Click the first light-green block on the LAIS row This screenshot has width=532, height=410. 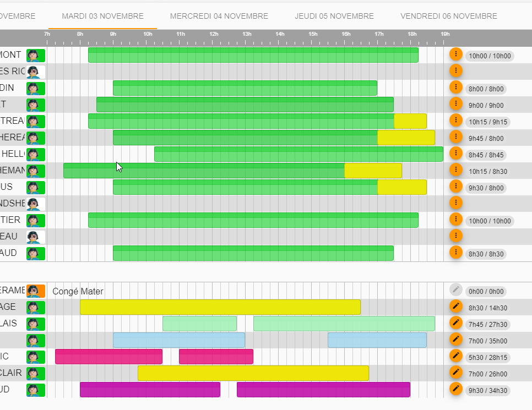point(199,324)
